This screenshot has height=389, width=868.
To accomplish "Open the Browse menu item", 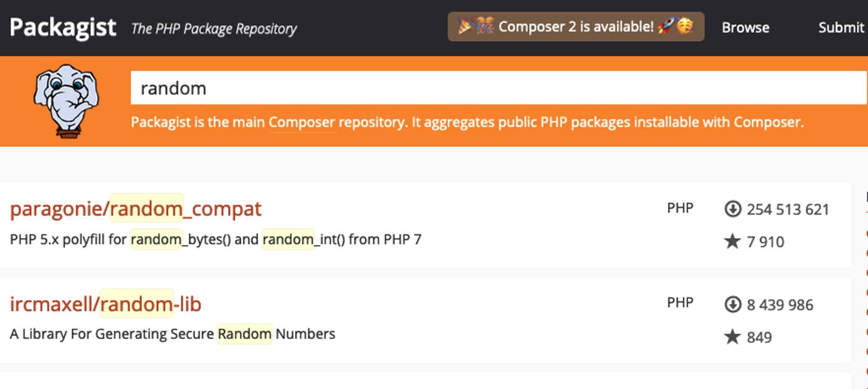I will [745, 28].
